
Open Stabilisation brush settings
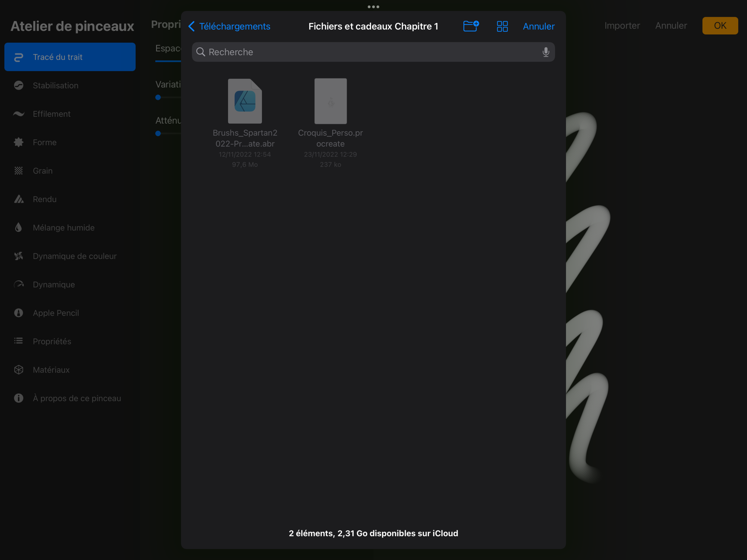click(x=55, y=85)
